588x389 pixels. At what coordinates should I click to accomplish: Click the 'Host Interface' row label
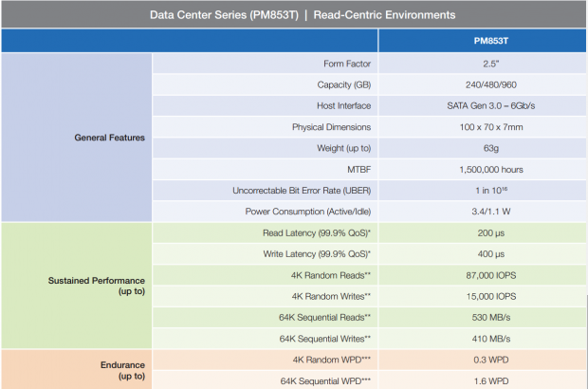[x=344, y=105]
